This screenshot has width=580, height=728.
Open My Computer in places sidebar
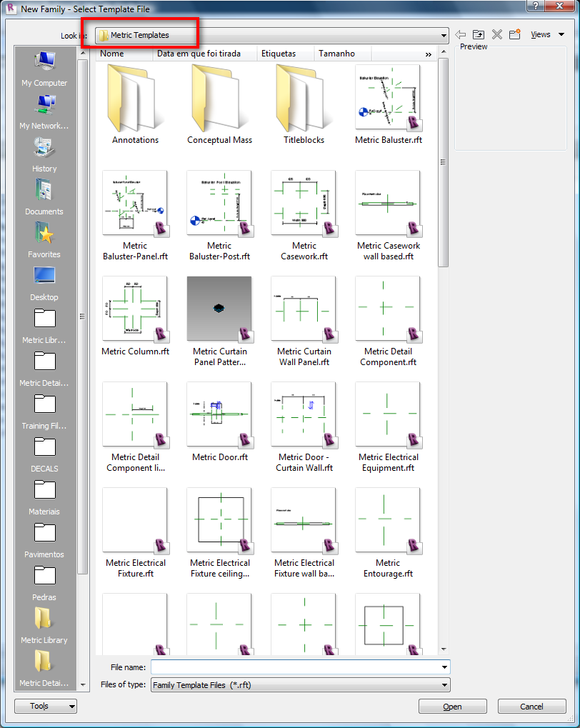coord(44,69)
